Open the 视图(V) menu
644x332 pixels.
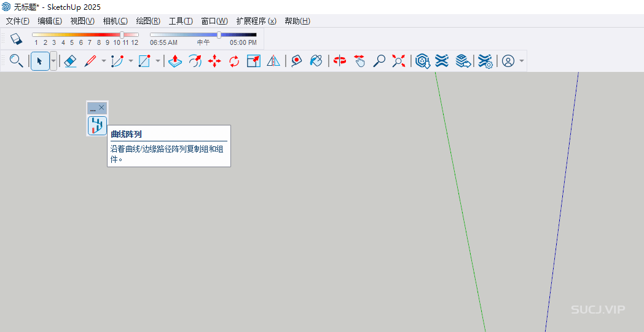[x=82, y=21]
